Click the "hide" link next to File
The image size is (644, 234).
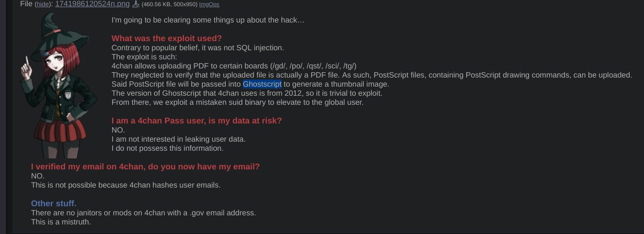coord(43,4)
